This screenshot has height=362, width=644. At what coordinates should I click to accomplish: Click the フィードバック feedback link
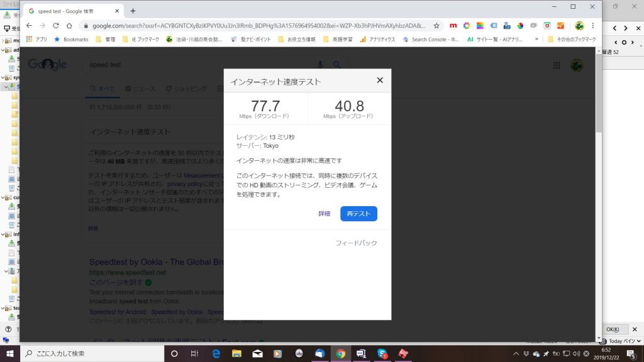click(x=356, y=243)
